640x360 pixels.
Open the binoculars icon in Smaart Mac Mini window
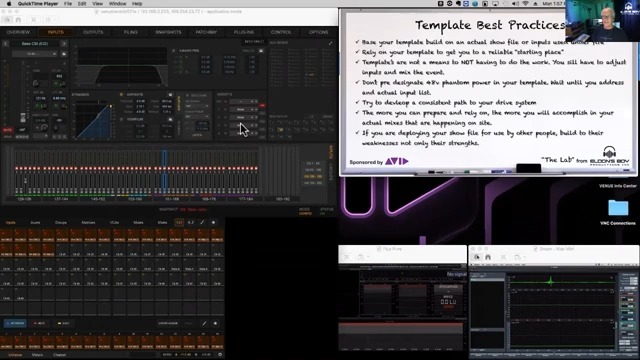coord(488,257)
